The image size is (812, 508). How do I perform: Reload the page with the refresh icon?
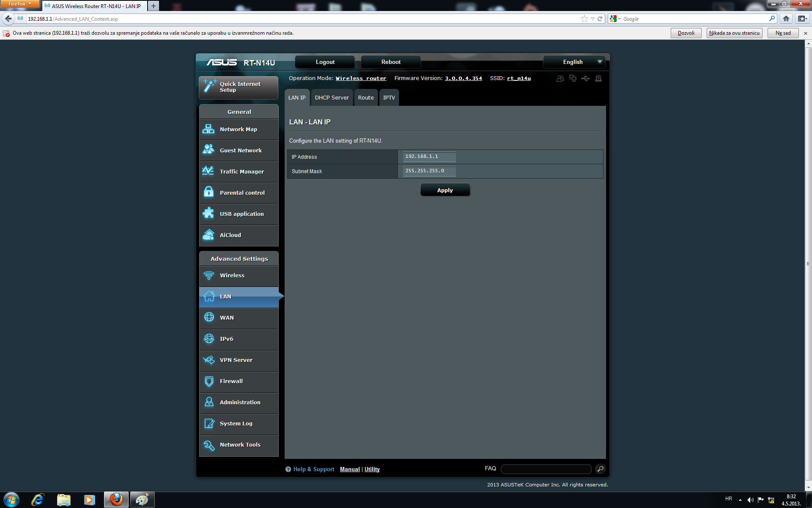coord(600,19)
